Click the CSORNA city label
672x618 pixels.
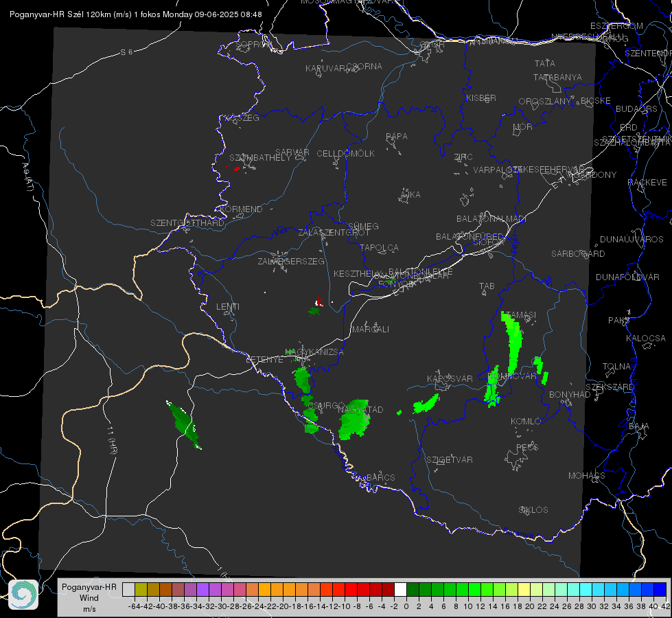click(x=364, y=67)
